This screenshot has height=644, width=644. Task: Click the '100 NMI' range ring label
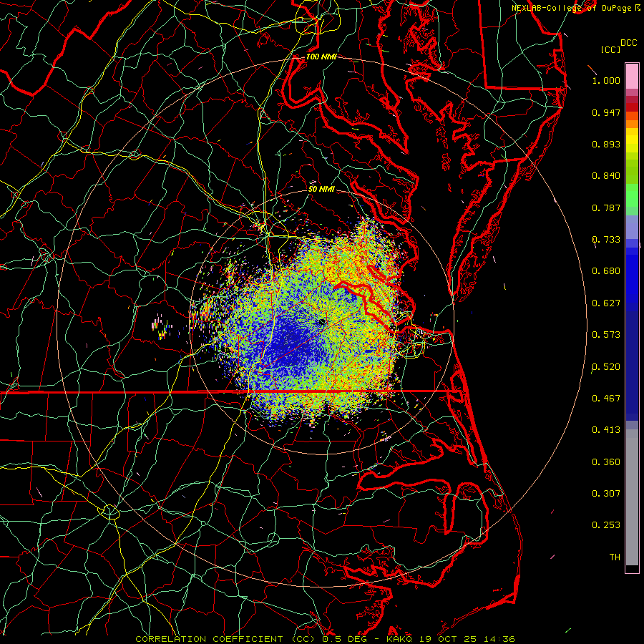[321, 57]
